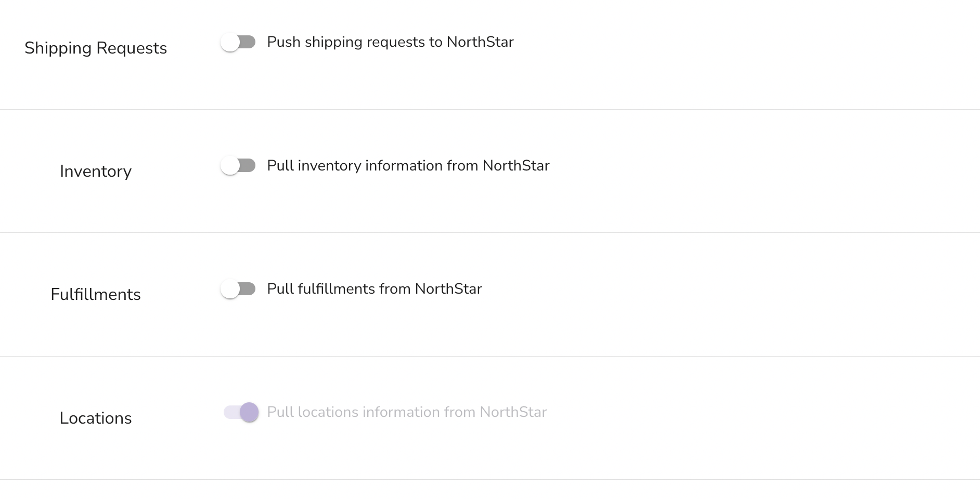Select the Shipping Requests section heading
The width and height of the screenshot is (980, 499).
click(96, 48)
